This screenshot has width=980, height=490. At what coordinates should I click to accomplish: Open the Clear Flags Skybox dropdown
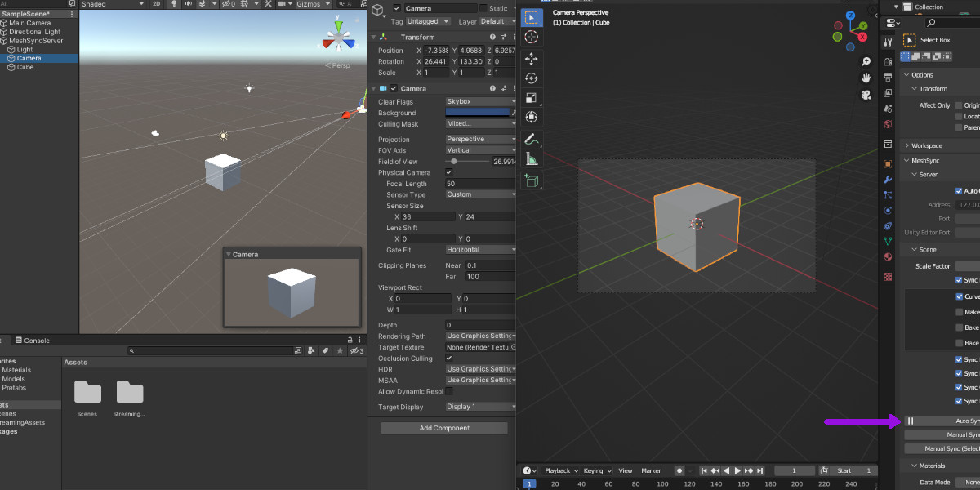[480, 102]
